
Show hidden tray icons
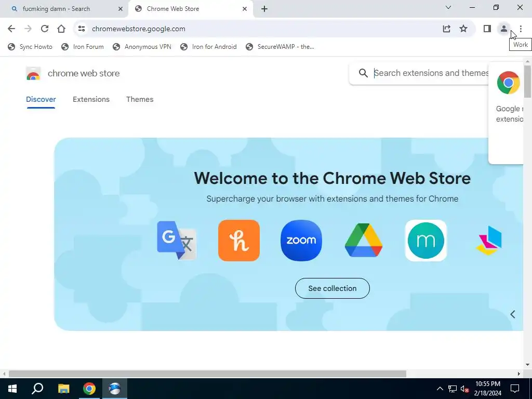[x=440, y=389]
